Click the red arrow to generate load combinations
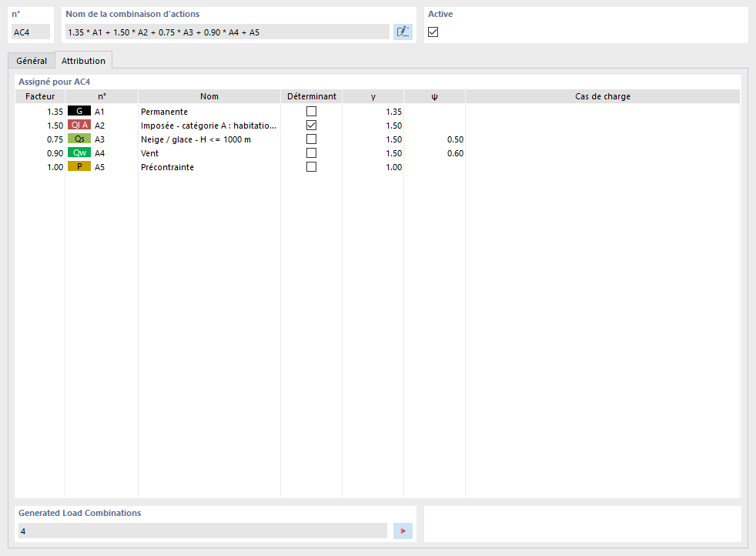 click(x=403, y=531)
